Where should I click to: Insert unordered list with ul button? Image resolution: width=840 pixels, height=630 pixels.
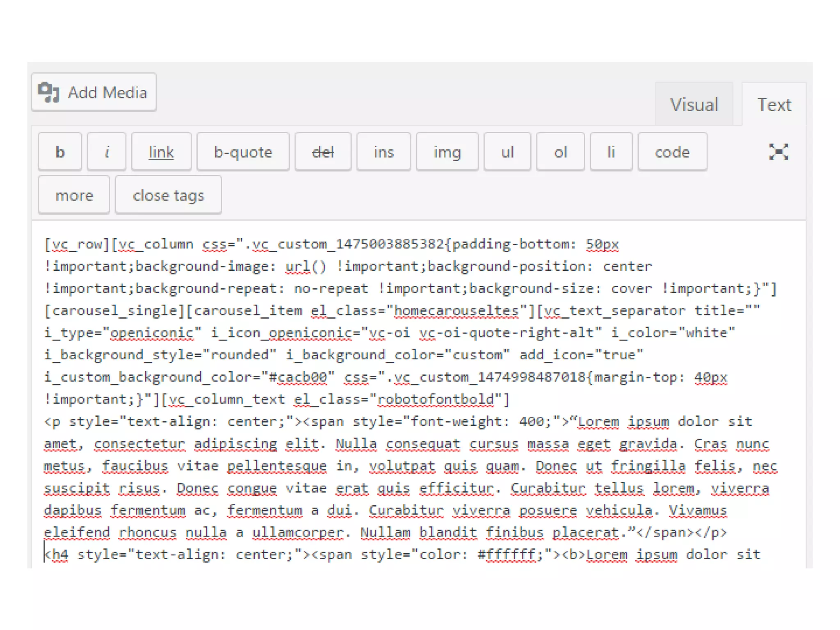click(x=507, y=152)
